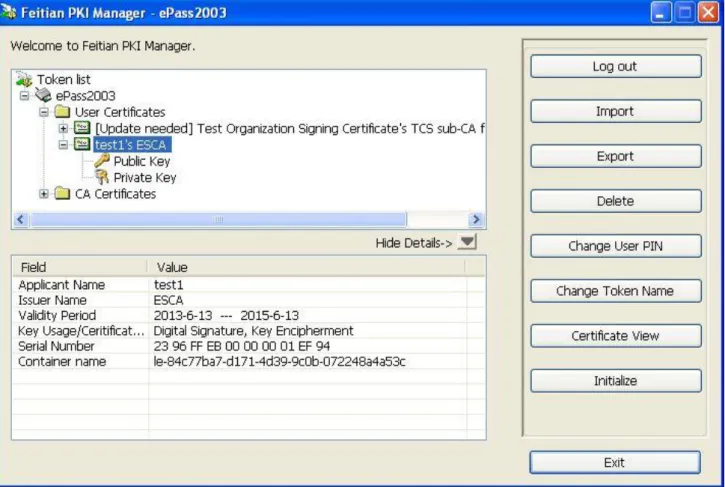The height and width of the screenshot is (487, 725).
Task: Select the ePass2003 token label
Action: tap(86, 96)
